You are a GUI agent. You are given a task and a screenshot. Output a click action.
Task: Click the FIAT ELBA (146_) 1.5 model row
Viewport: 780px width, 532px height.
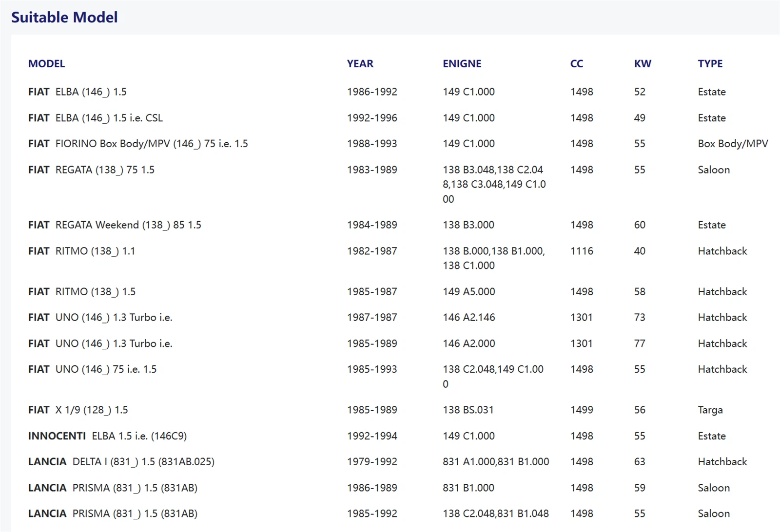click(78, 92)
